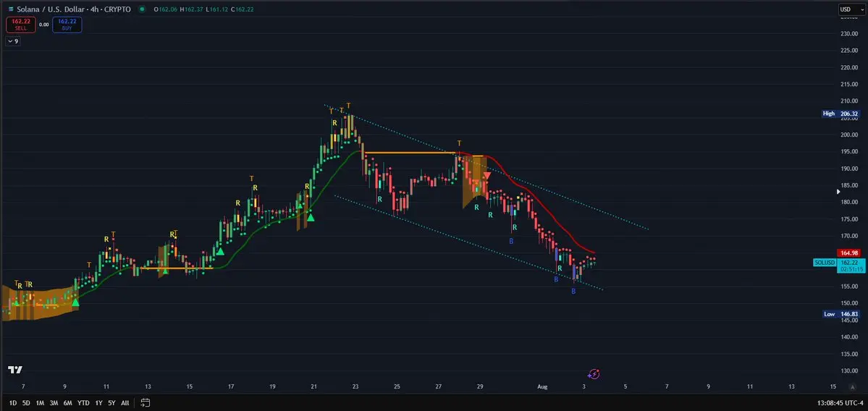
Task: Click the SOLUSD price label on scale
Action: click(x=825, y=262)
